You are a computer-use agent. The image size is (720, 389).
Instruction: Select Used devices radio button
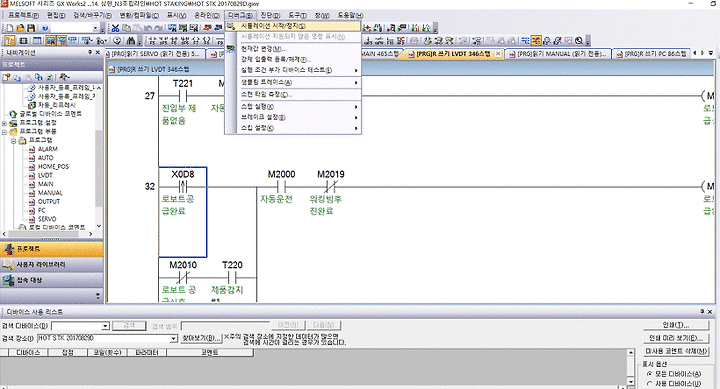pyautogui.click(x=650, y=383)
